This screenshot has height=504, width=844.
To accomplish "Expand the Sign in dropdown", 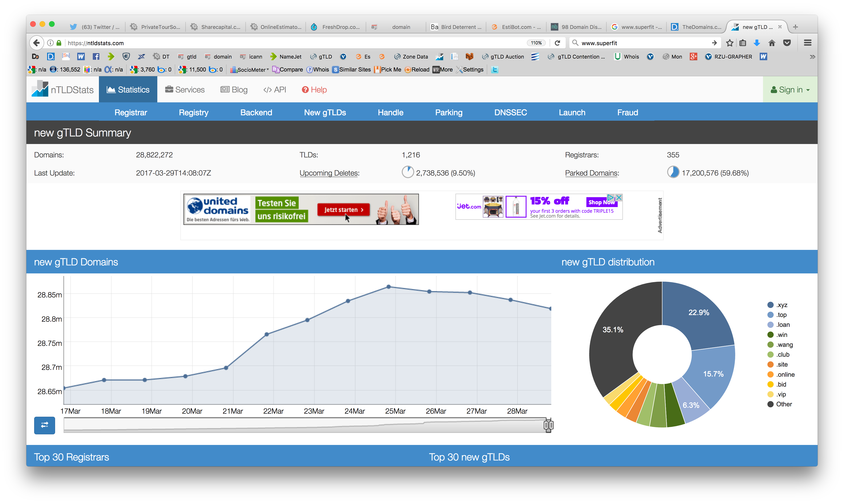I will click(790, 90).
